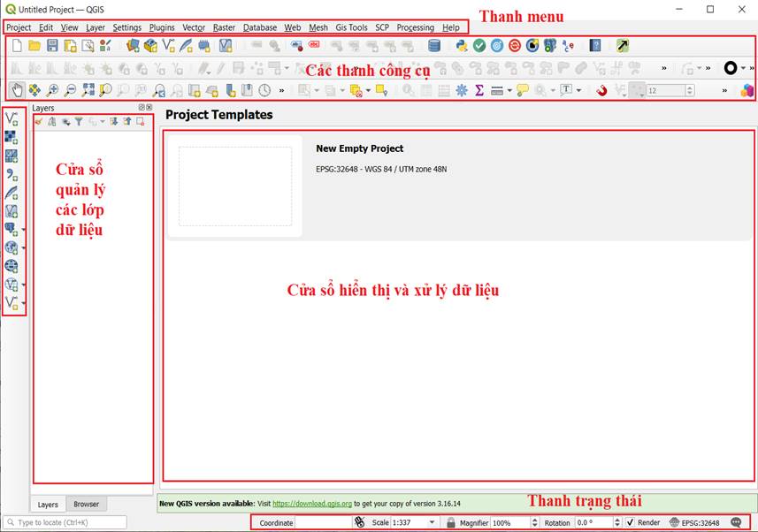Screen dimensions: 758x532
Task: Click the Add Raster Layer icon
Action: pos(11,137)
